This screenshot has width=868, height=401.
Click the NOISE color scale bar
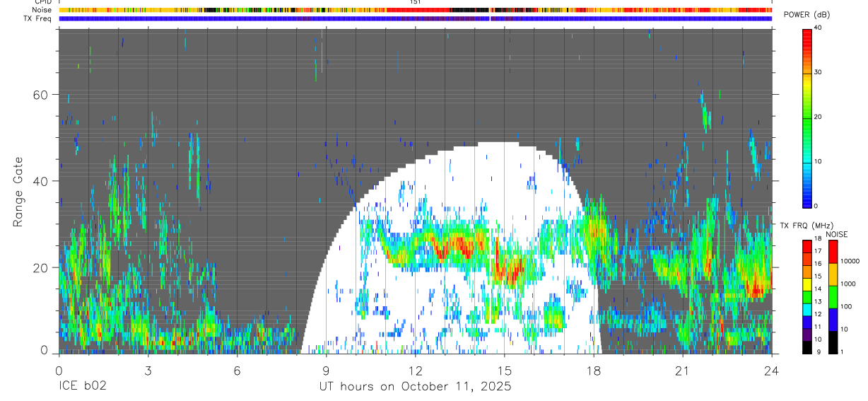pyautogui.click(x=833, y=296)
